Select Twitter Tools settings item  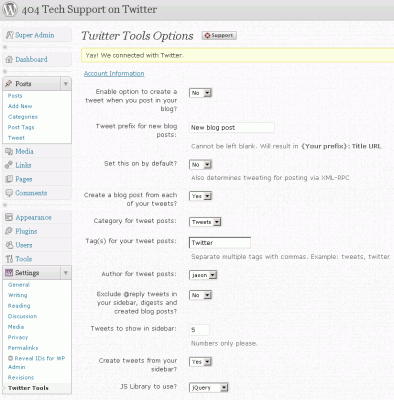pos(28,388)
